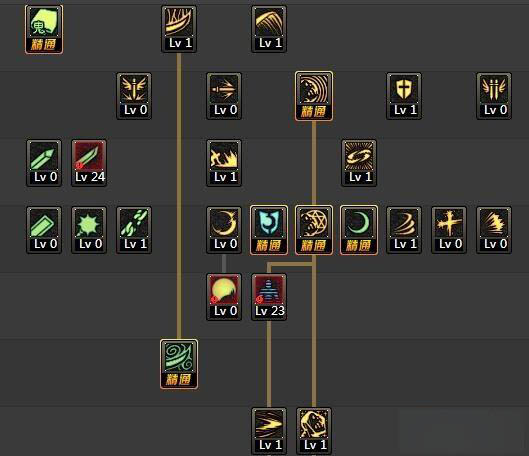Select the golden tornado skill Lv 1
Image resolution: width=529 pixels, height=456 pixels.
point(404,230)
